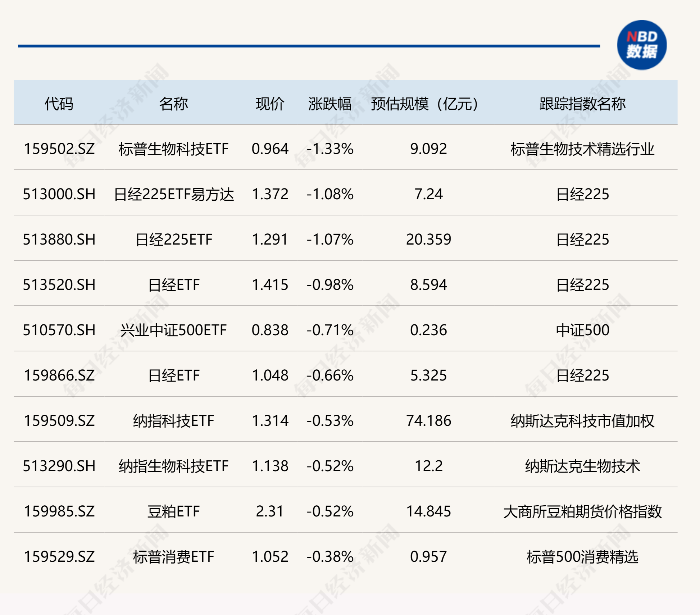Image resolution: width=700 pixels, height=615 pixels.
Task: Click the NBD数据 round logo
Action: (x=642, y=45)
